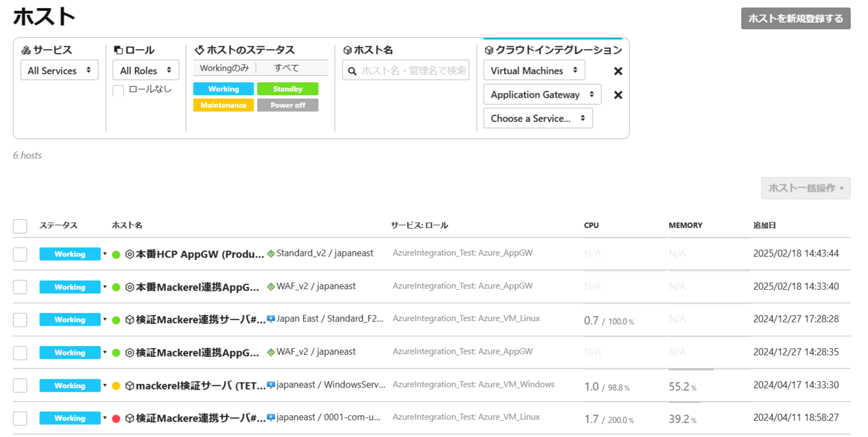Toggle the ロールなし checkbox
This screenshot has height=437, width=868.
119,90
